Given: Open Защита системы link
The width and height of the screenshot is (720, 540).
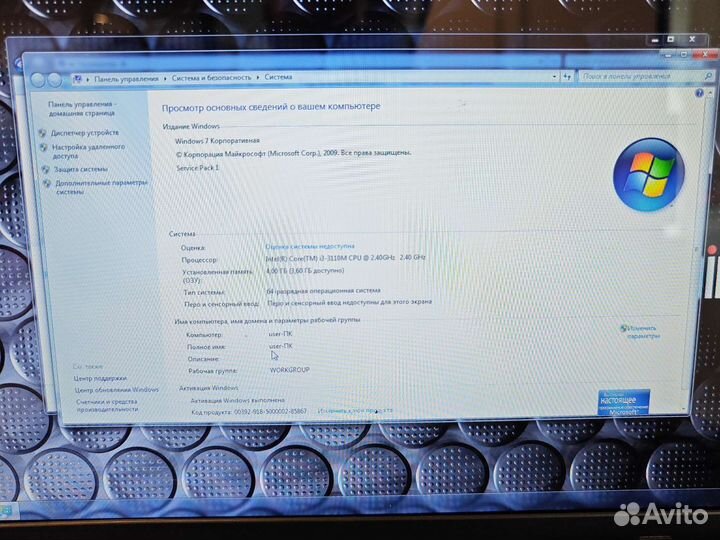Looking at the screenshot, I should point(81,169).
